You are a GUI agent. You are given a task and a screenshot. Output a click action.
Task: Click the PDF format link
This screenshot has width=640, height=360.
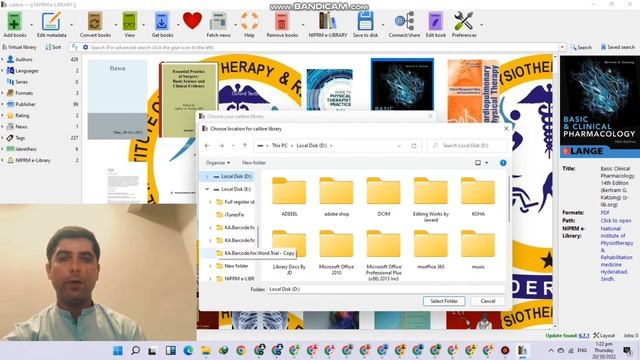604,213
